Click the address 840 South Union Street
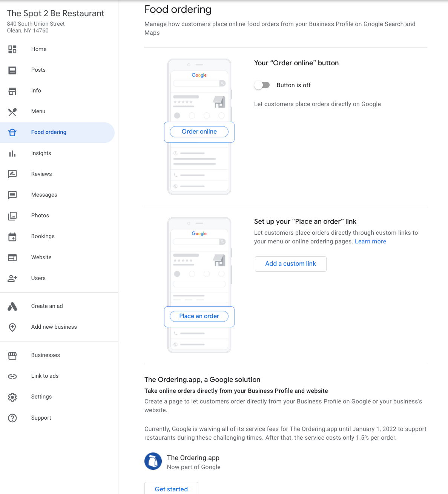The width and height of the screenshot is (448, 494). pos(36,24)
